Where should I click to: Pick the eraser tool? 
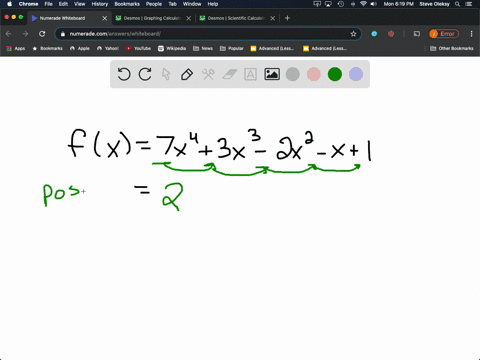(229, 74)
